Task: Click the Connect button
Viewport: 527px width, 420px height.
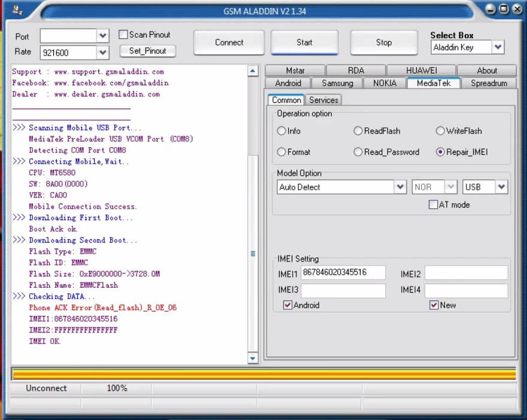Action: tap(228, 42)
